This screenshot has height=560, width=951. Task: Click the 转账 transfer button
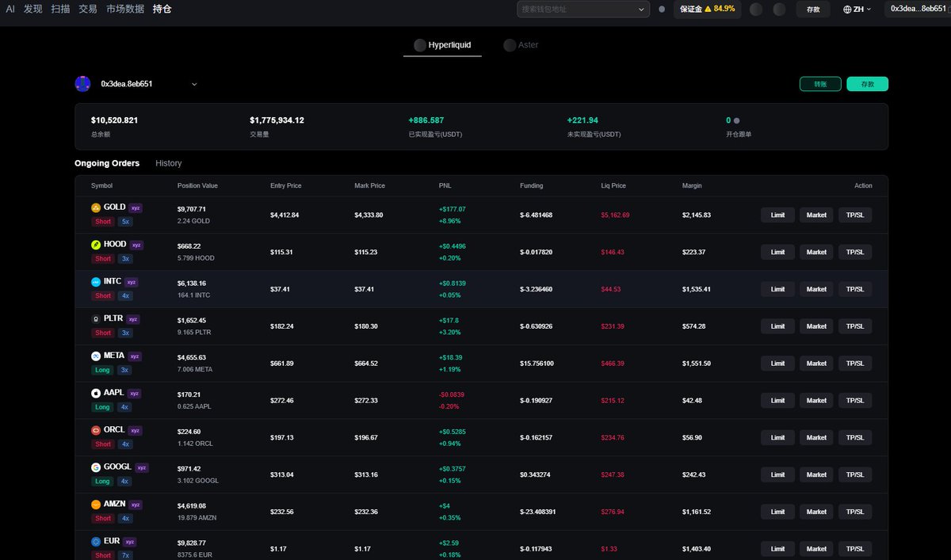pos(820,84)
